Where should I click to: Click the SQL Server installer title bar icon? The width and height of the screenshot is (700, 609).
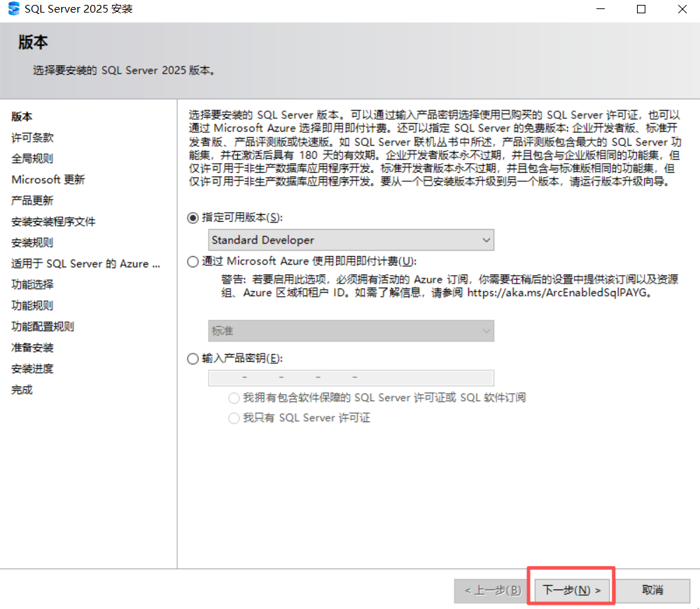coord(14,8)
